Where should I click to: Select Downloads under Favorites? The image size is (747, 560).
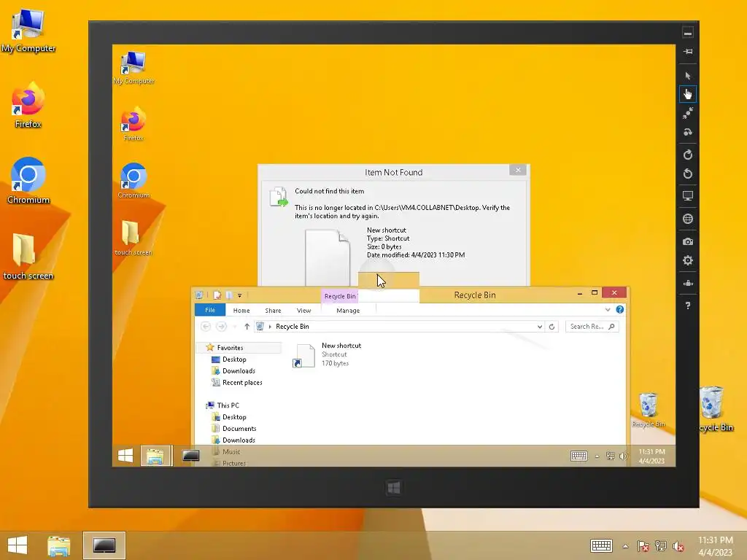[239, 371]
